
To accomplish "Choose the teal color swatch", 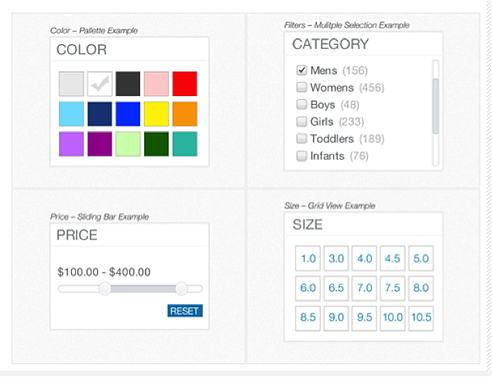I will [x=185, y=144].
